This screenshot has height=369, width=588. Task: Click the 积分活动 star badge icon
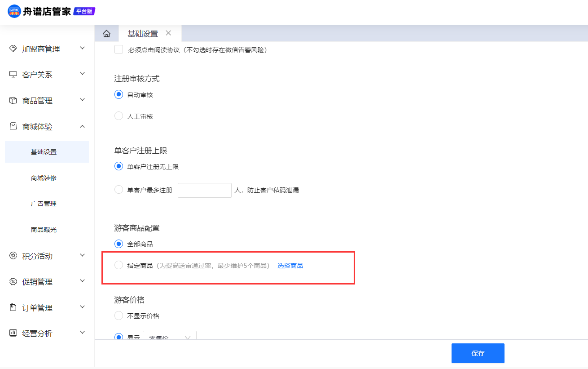pyautogui.click(x=13, y=256)
